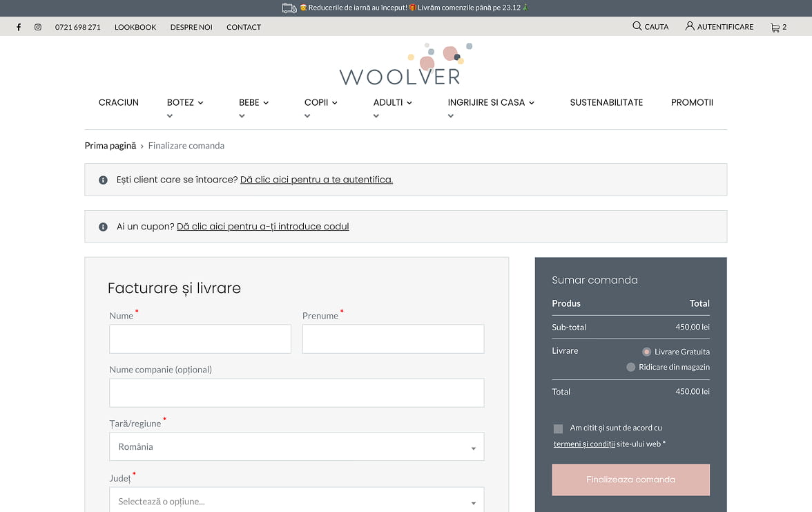The image size is (812, 512).
Task: Expand the BOTEZ menu chevron
Action: point(200,103)
